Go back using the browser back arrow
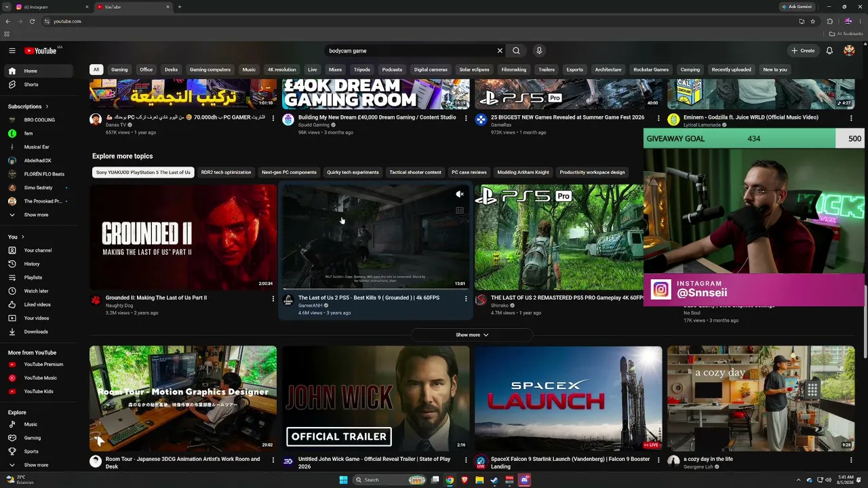The height and width of the screenshot is (488, 868). pyautogui.click(x=7, y=21)
